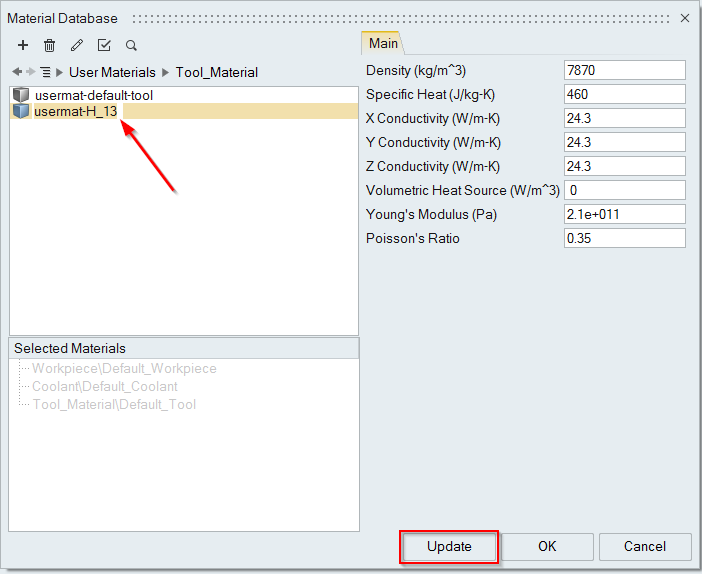
Task: Edit the Young's Modulus value field
Action: click(x=624, y=214)
